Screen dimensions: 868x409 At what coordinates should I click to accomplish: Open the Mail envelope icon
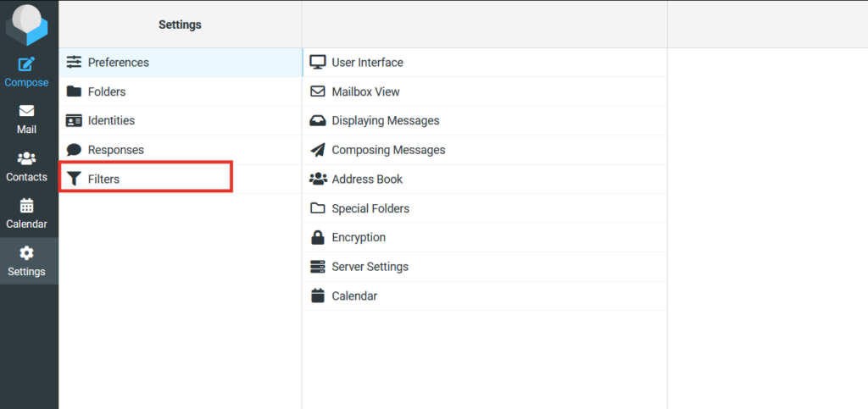(x=26, y=111)
